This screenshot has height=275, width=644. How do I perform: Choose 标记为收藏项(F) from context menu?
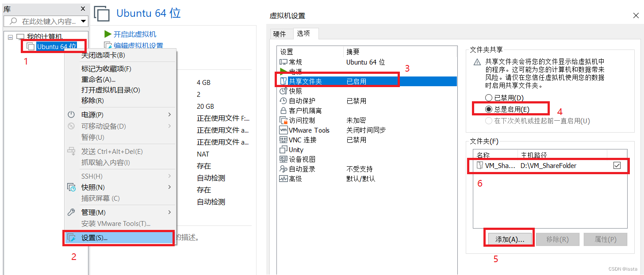tap(106, 69)
